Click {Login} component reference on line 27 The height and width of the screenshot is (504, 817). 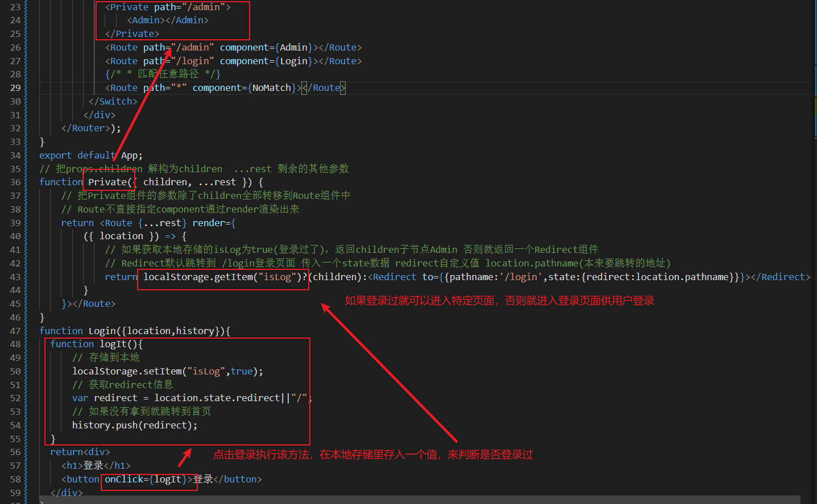click(x=293, y=61)
